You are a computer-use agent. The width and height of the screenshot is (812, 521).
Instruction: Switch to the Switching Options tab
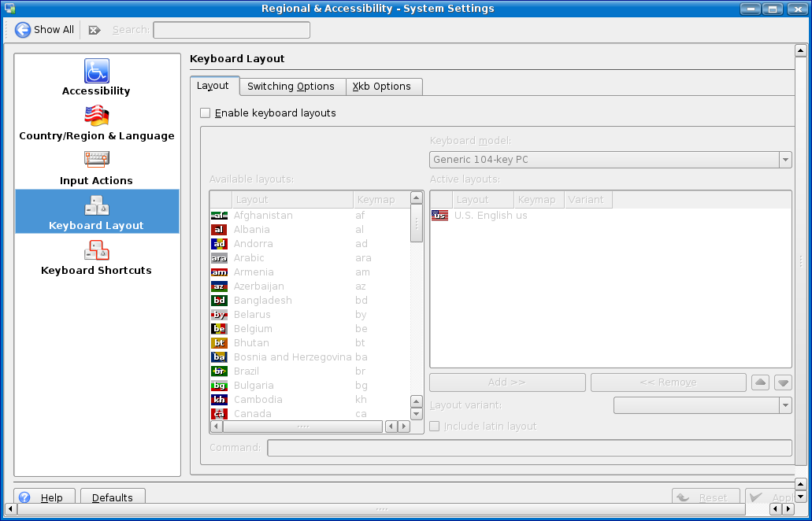click(x=291, y=87)
